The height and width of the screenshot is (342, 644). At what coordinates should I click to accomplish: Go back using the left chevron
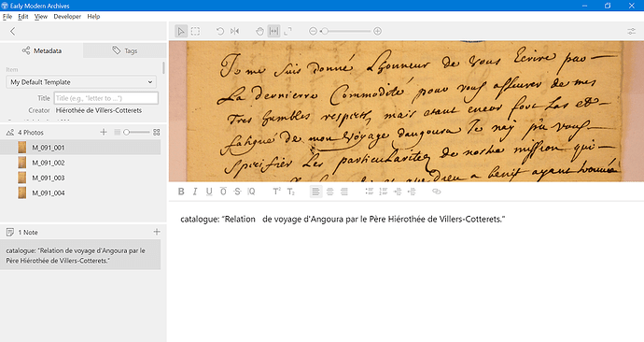click(x=13, y=31)
